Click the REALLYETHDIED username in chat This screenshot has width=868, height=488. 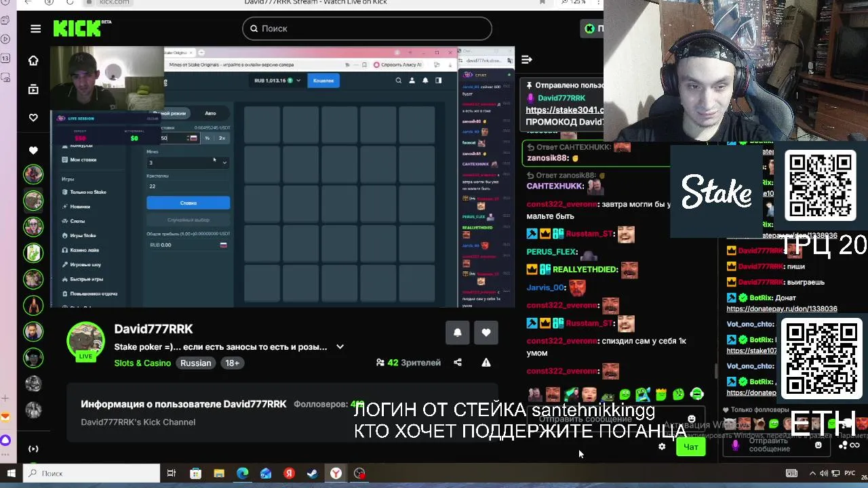click(585, 270)
